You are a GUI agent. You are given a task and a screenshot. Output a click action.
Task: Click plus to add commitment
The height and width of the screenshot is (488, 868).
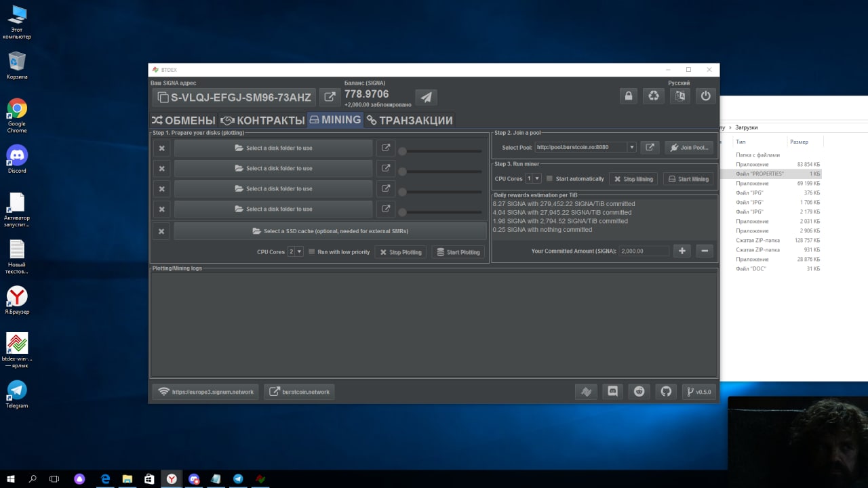click(682, 251)
